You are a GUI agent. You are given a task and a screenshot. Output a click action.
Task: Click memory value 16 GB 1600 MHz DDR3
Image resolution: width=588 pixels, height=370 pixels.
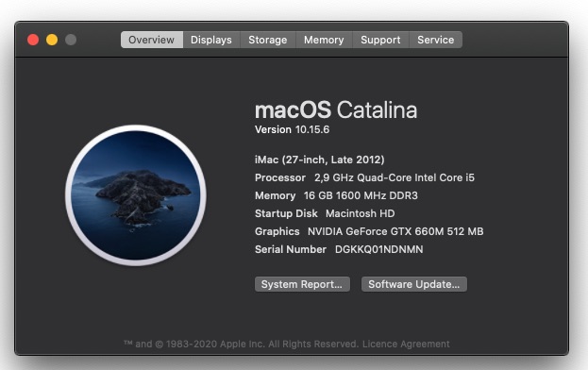[x=361, y=195]
